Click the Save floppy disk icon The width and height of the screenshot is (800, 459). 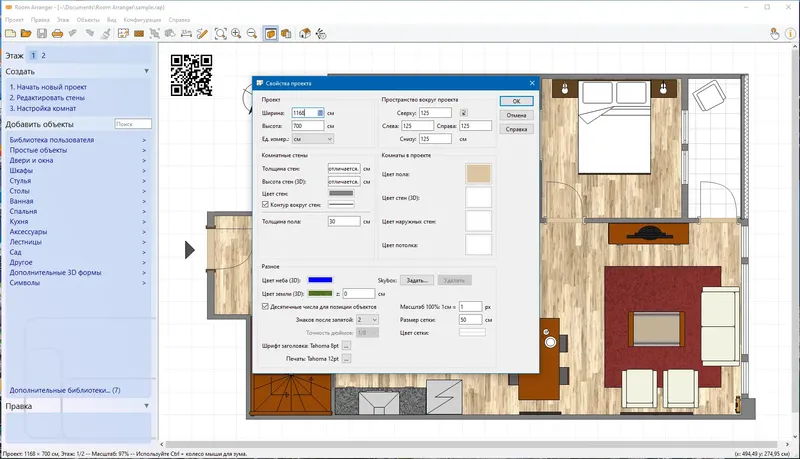tap(42, 34)
